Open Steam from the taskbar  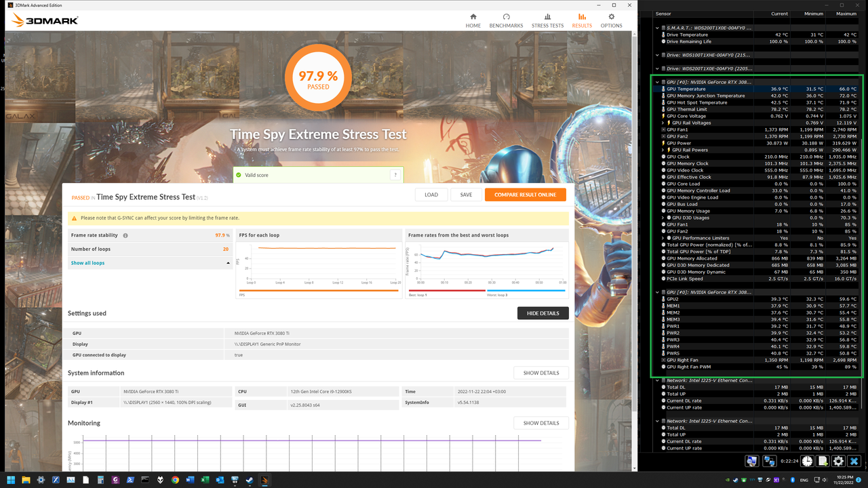tap(250, 480)
